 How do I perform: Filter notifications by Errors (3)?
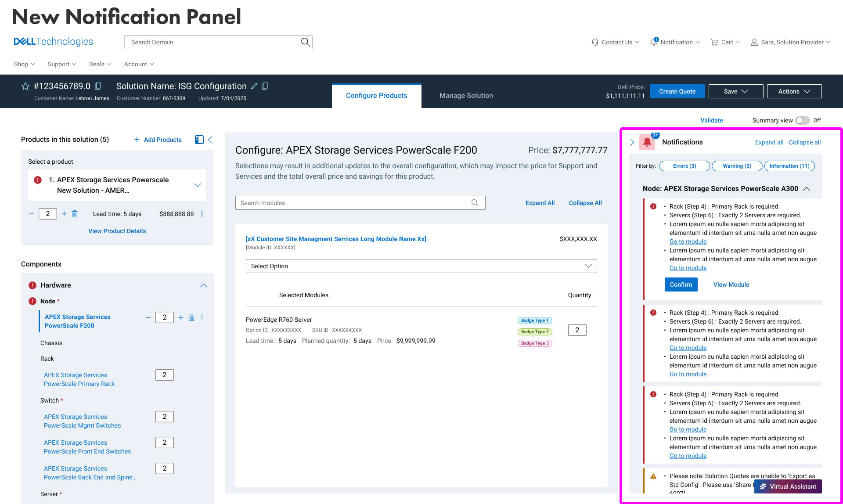point(684,166)
